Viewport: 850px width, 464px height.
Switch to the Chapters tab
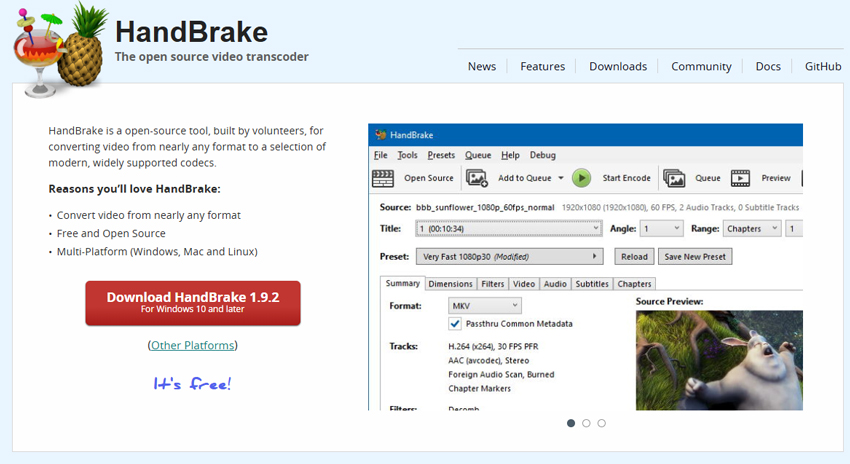coord(634,283)
